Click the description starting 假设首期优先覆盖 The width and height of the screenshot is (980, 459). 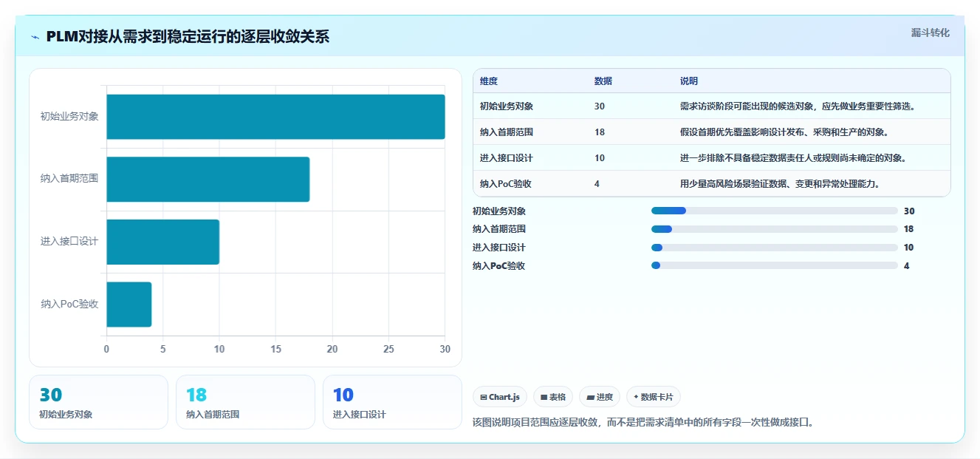pos(785,132)
